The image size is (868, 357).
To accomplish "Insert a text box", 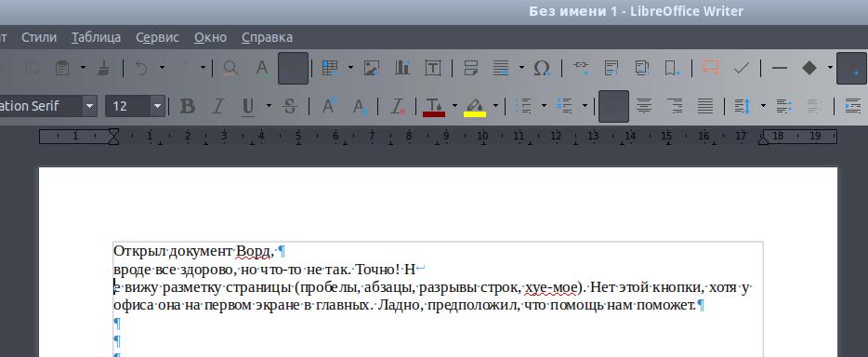I will (433, 68).
